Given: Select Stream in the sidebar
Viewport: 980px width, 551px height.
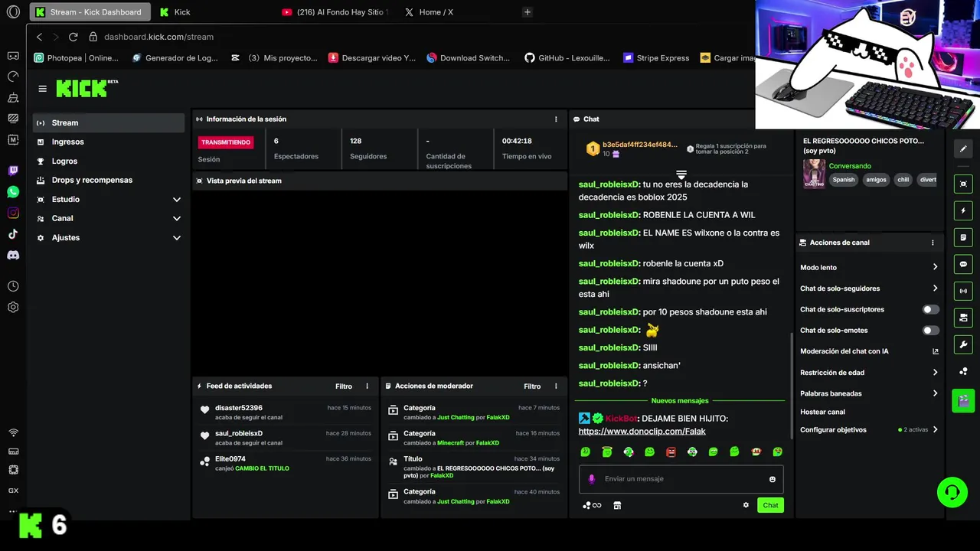Looking at the screenshot, I should click(x=109, y=122).
